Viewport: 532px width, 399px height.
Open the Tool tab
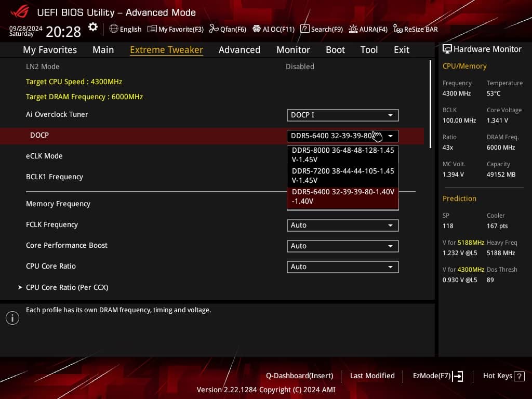369,50
